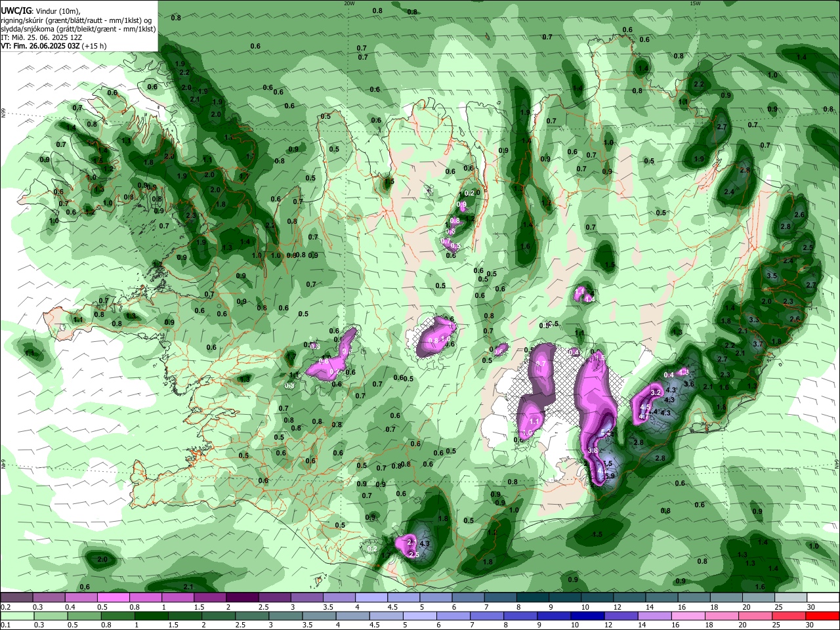Viewport: 840px width, 630px height.
Task: Click the 3.3 value on the east coast
Action: pyautogui.click(x=754, y=320)
